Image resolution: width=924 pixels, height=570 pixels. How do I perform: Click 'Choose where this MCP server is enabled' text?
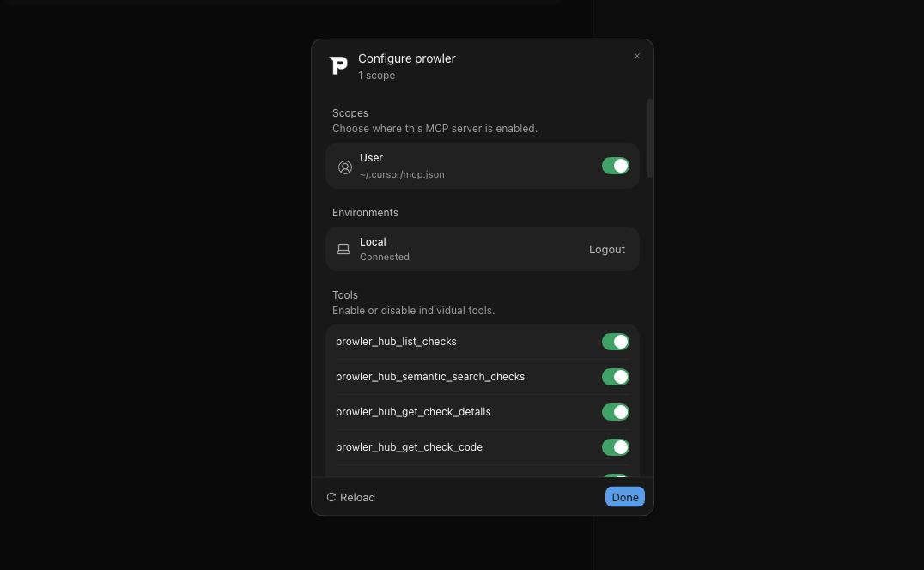(x=435, y=129)
